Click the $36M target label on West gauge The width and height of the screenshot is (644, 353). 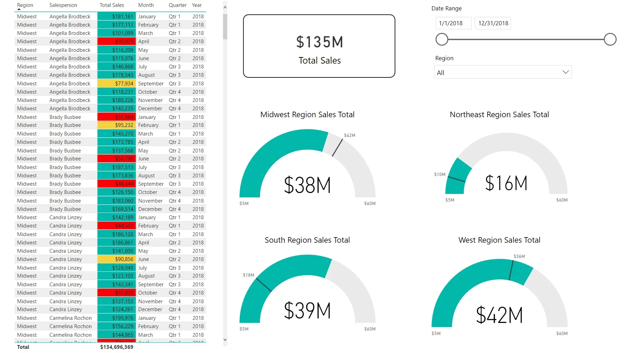(519, 256)
